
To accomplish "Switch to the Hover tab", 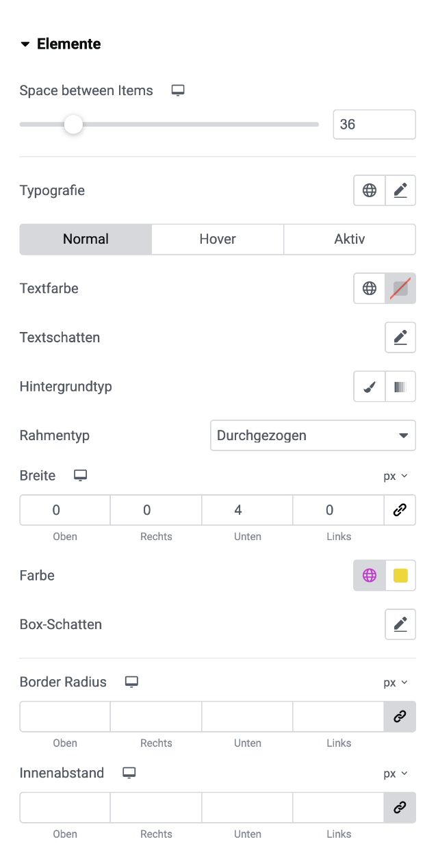I will coord(218,239).
